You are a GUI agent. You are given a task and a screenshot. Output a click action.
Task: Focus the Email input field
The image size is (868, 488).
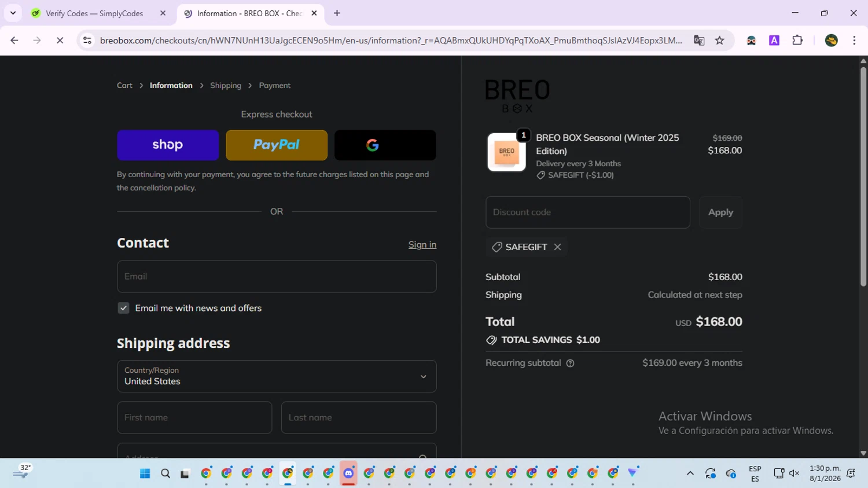point(277,276)
